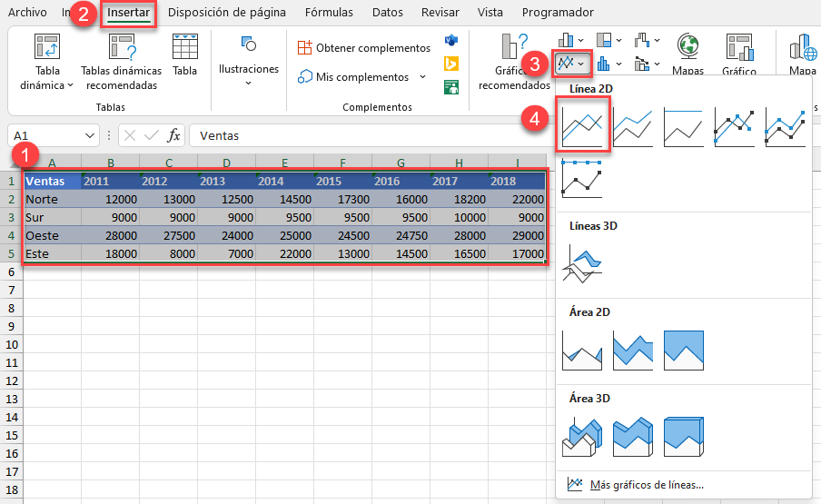Click the Insert Function fx button
This screenshot has width=821, height=504.
[x=173, y=136]
